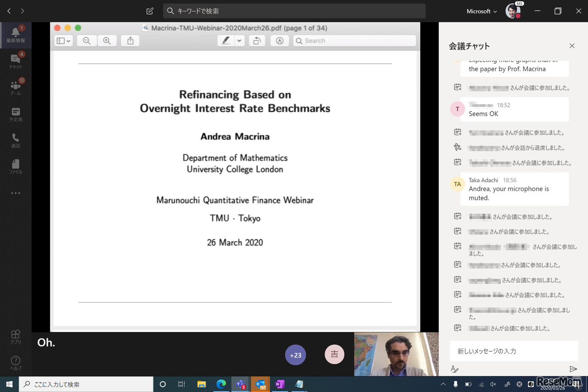The width and height of the screenshot is (588, 392).
Task: Open Outlook from the Windows taskbar
Action: coord(260,384)
